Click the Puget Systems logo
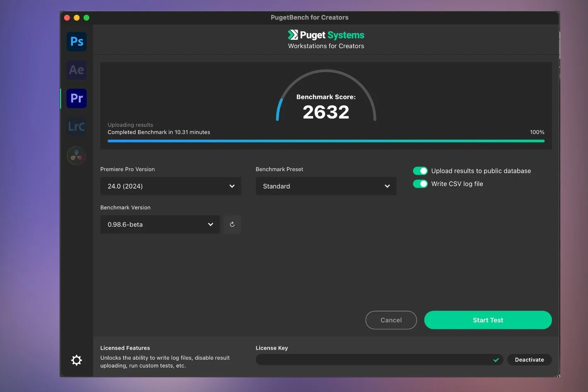The width and height of the screenshot is (588, 392). [x=326, y=35]
